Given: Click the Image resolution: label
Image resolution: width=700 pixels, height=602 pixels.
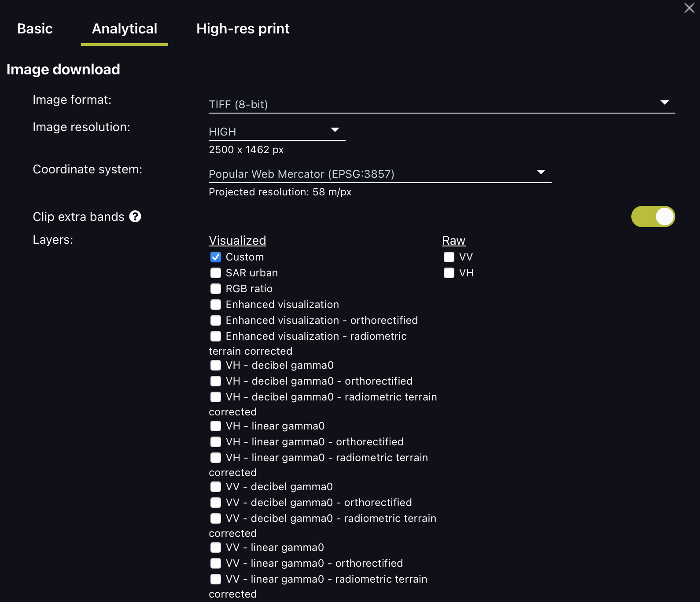Looking at the screenshot, I should tap(81, 127).
